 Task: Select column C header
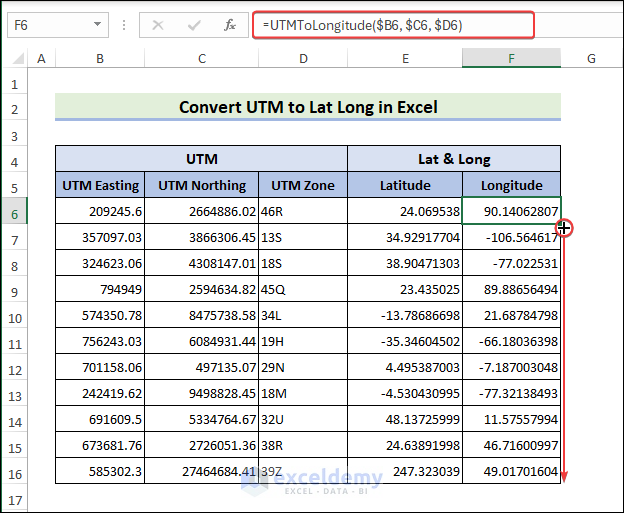202,59
